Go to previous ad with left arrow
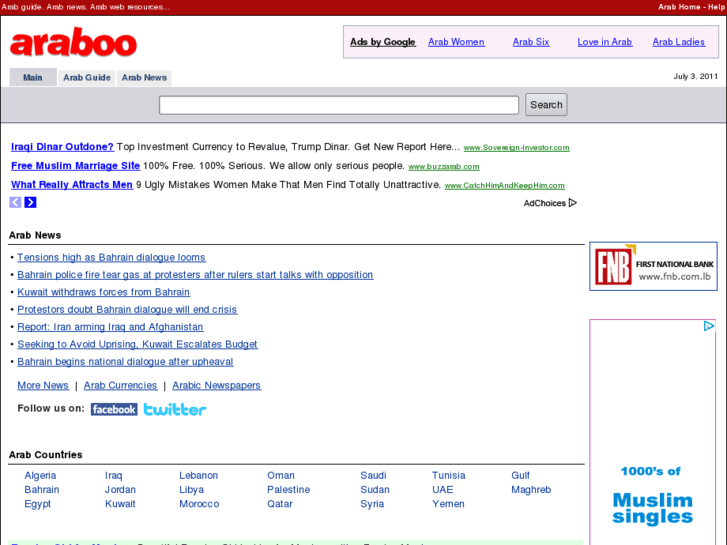Image resolution: width=727 pixels, height=545 pixels. tap(15, 202)
